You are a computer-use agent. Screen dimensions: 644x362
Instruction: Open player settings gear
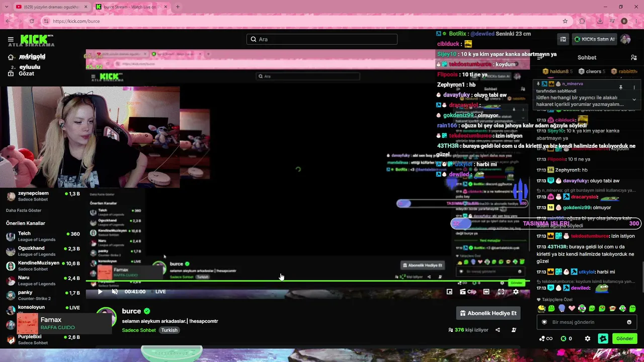coord(516,292)
